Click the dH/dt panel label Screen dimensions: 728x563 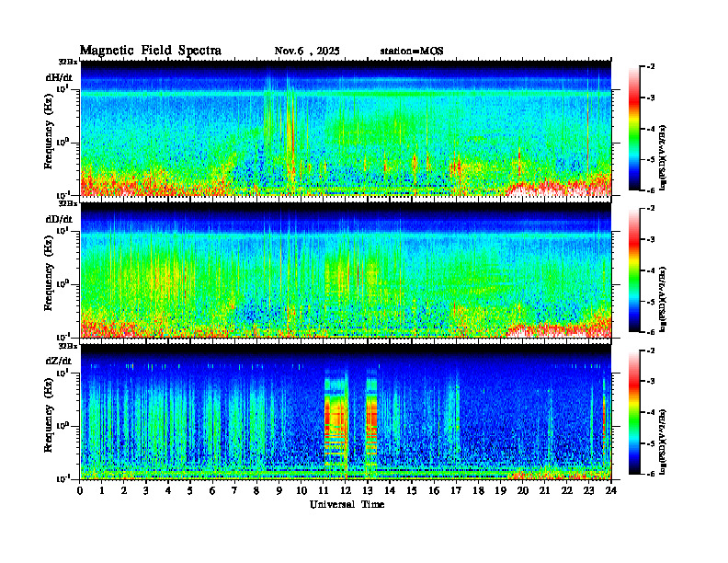coord(59,77)
